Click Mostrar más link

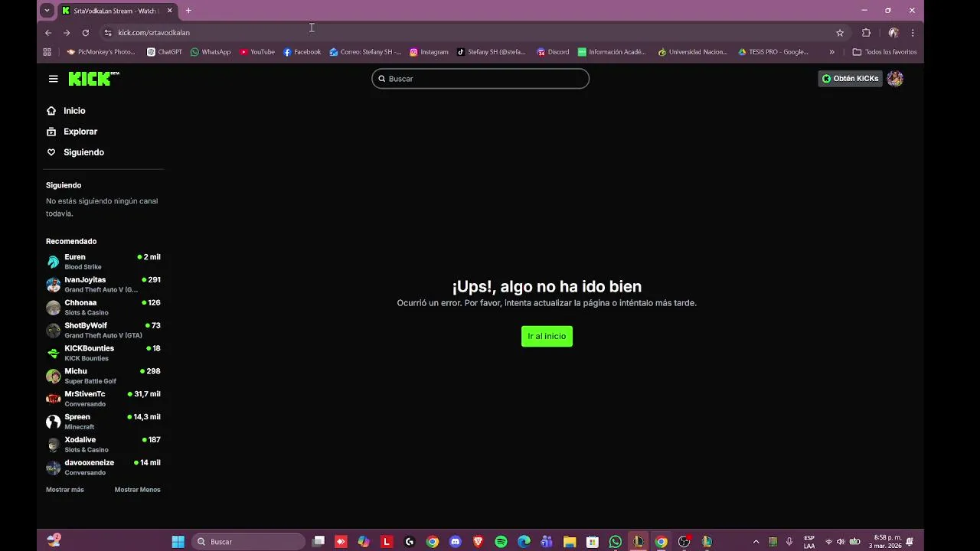pyautogui.click(x=65, y=490)
